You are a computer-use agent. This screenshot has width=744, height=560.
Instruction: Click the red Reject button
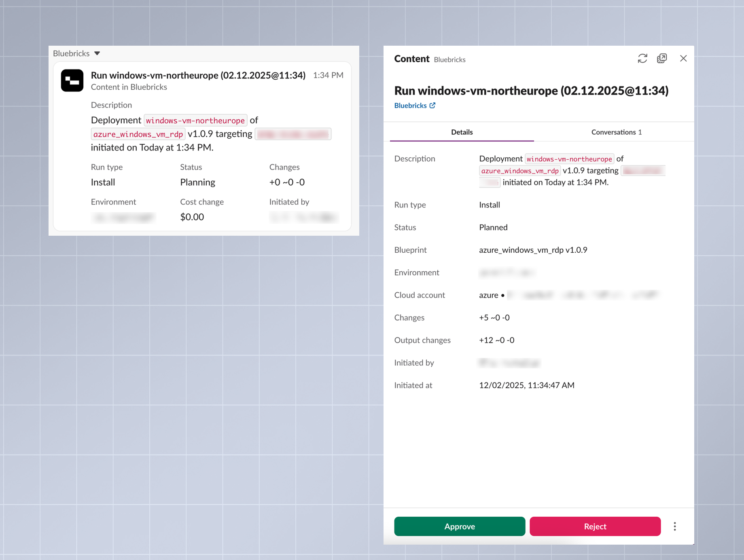595,526
